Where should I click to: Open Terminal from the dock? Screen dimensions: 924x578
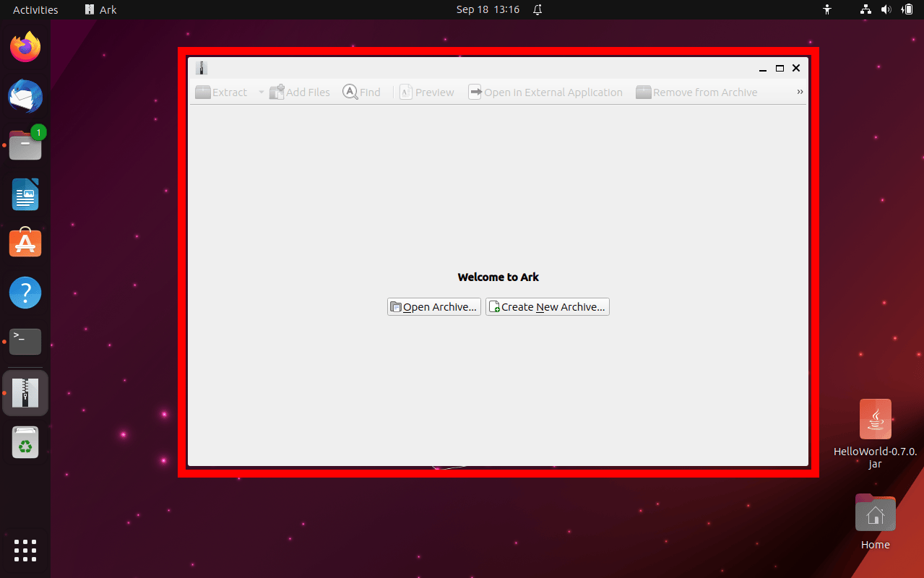(x=25, y=342)
